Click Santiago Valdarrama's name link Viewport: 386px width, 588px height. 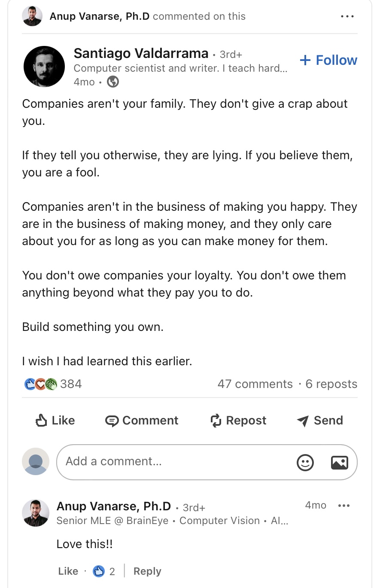(141, 53)
